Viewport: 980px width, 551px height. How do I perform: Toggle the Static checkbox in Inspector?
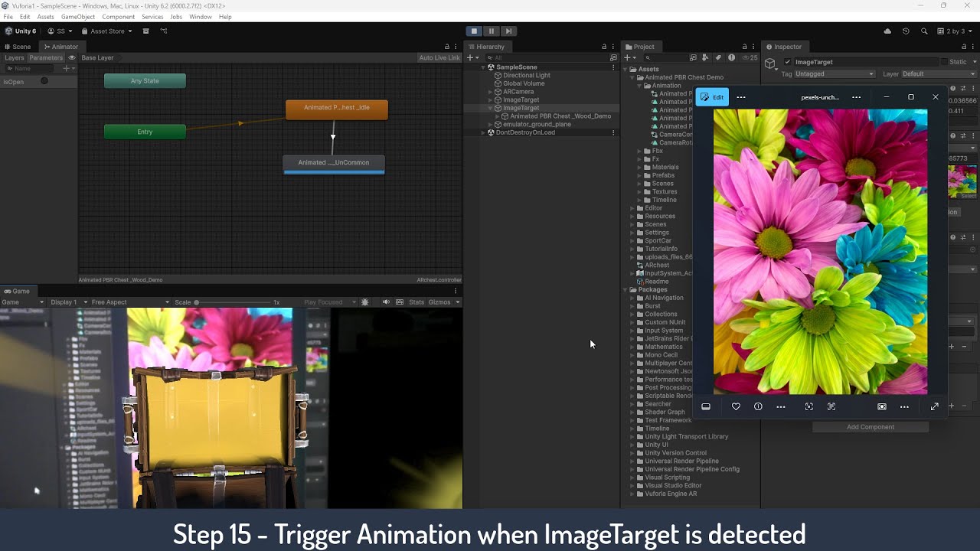pyautogui.click(x=945, y=62)
